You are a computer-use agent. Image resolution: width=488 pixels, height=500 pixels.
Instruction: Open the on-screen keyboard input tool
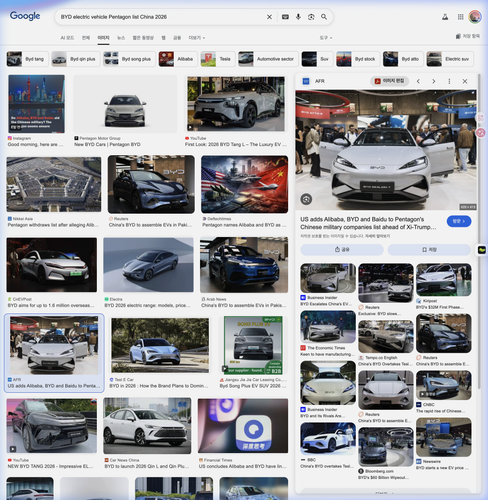pyautogui.click(x=285, y=17)
